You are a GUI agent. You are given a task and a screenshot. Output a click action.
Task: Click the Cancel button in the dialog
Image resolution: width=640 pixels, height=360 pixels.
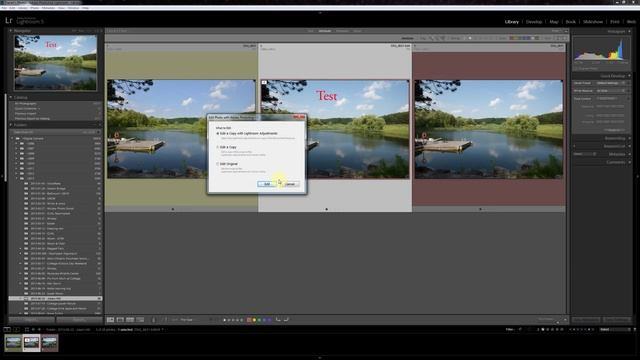[x=290, y=184]
